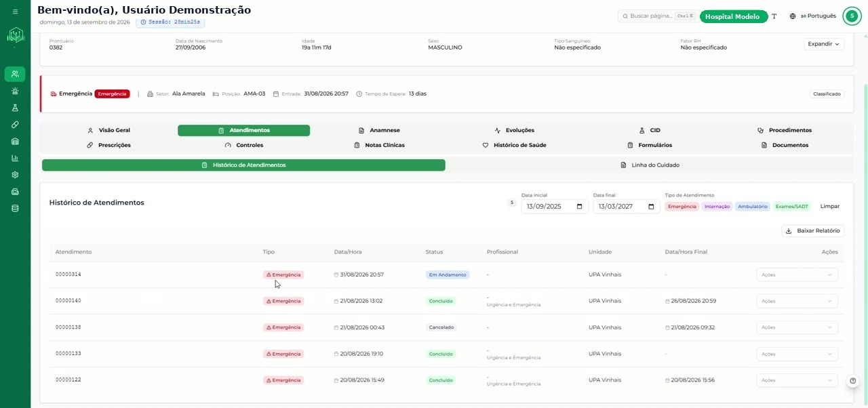
Task: Open the database icon in the sidebar
Action: 15,208
